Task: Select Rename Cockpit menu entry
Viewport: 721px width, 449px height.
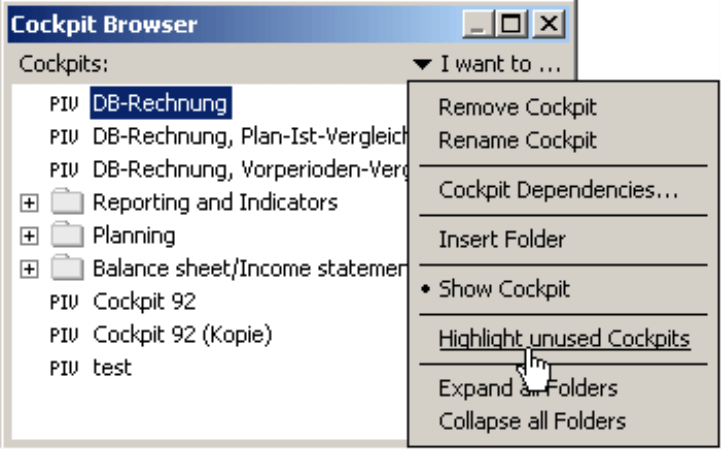Action: click(517, 140)
